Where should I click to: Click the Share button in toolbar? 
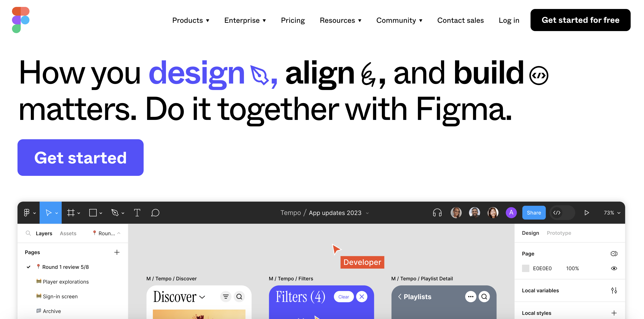coord(534,213)
